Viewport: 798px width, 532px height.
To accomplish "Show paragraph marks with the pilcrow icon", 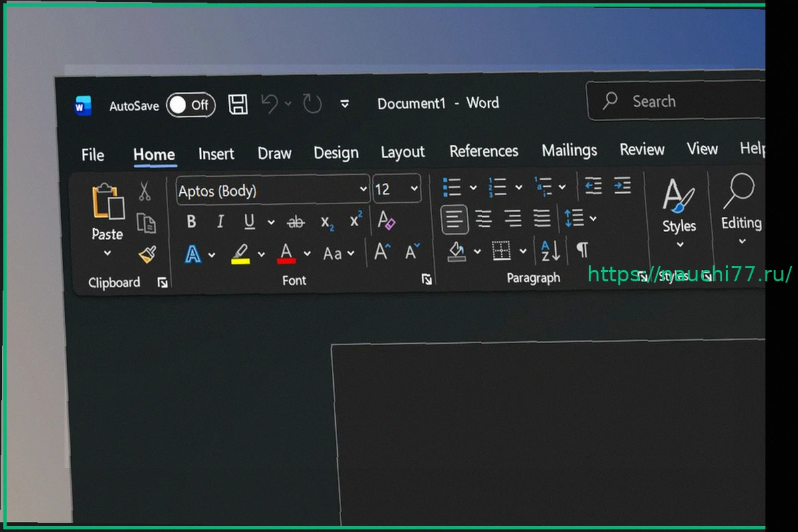I will click(x=582, y=251).
